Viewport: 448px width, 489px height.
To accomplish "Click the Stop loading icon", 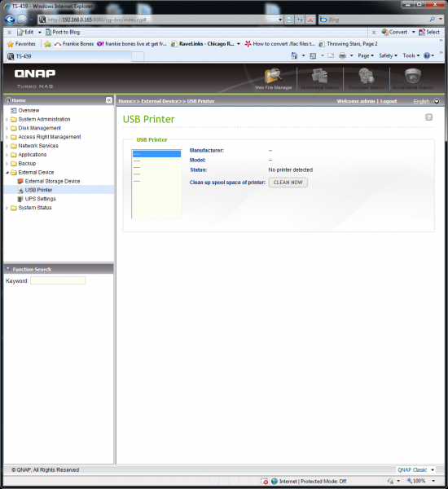I will 310,20.
